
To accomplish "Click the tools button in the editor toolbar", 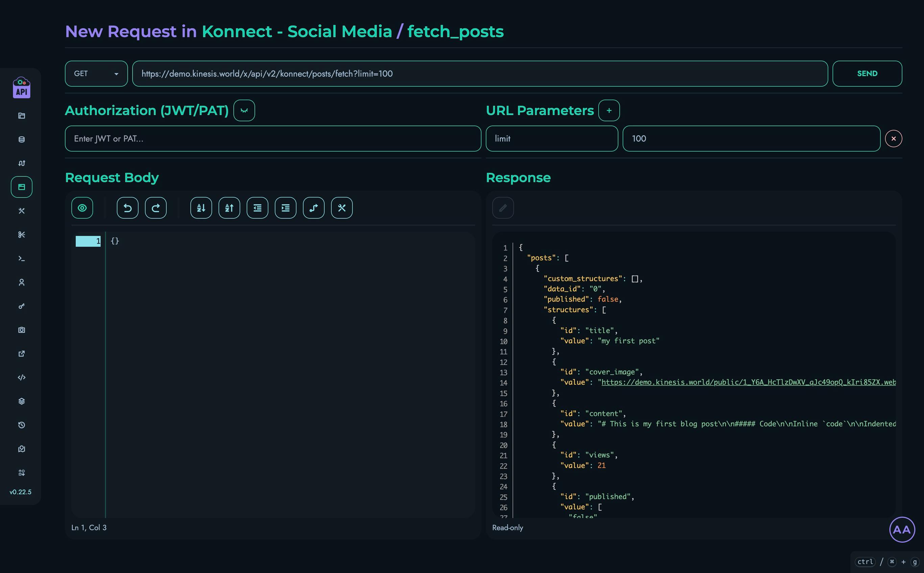I will pos(342,208).
